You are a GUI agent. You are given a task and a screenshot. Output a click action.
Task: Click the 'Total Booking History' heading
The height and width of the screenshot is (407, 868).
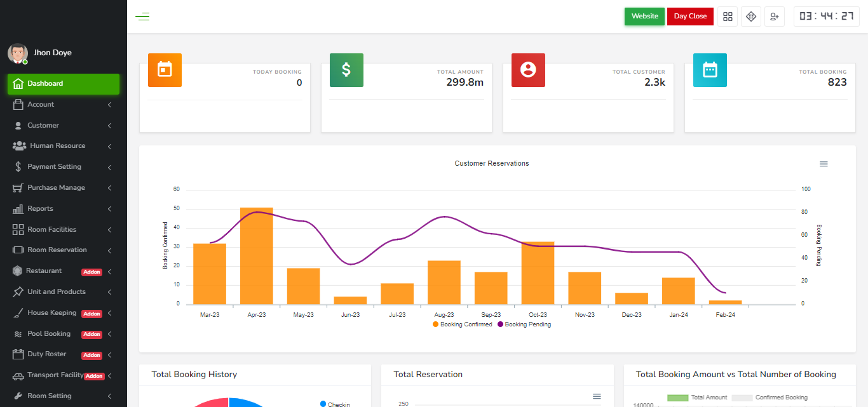[x=194, y=375]
